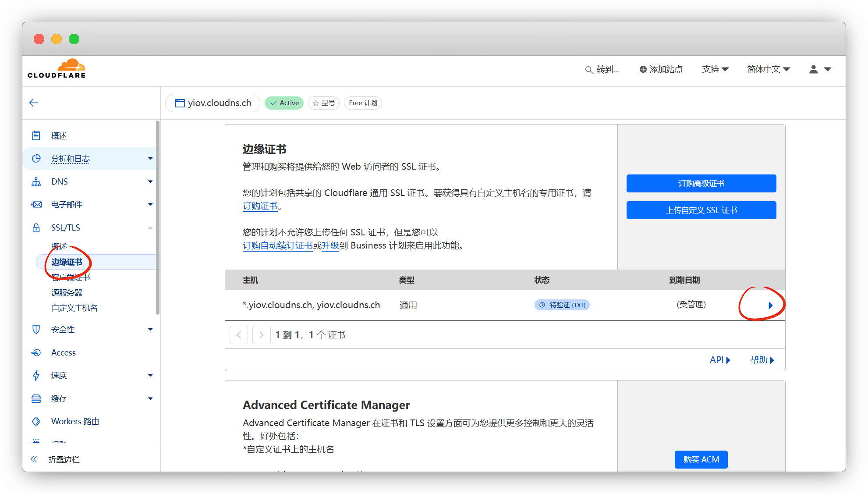Image resolution: width=868 pixels, height=494 pixels.
Task: Open the 简体中文 language dropdown
Action: 768,69
